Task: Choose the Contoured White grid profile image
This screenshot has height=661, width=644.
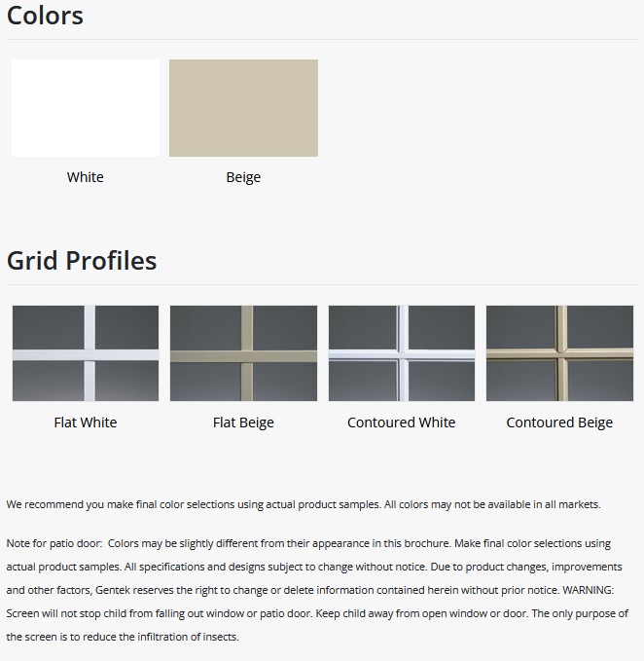Action: pyautogui.click(x=402, y=353)
